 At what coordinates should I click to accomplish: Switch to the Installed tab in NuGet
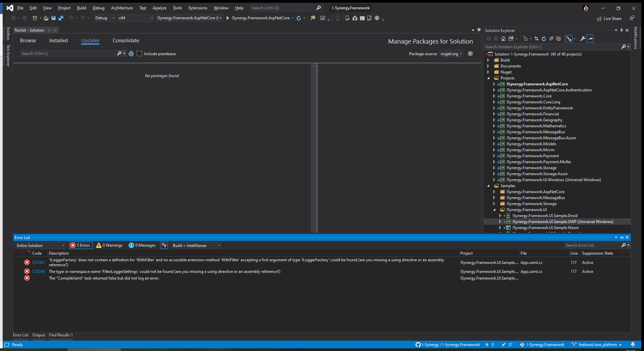click(58, 41)
